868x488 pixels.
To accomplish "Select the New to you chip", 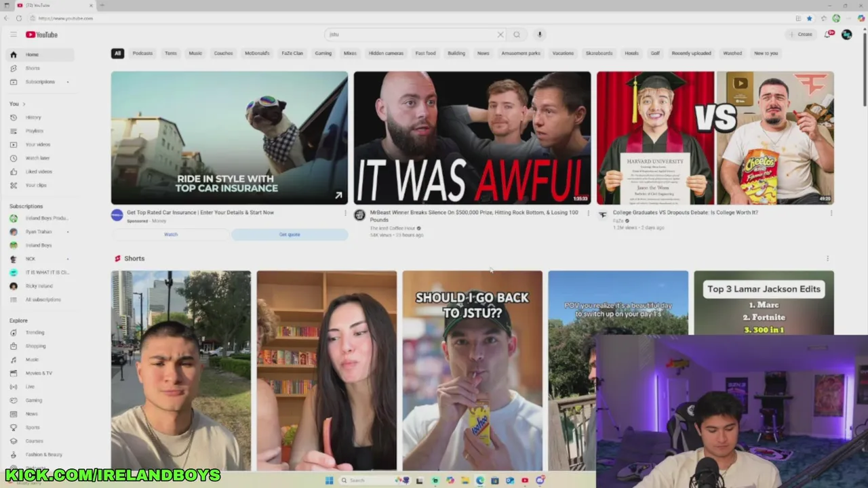I will tap(766, 53).
